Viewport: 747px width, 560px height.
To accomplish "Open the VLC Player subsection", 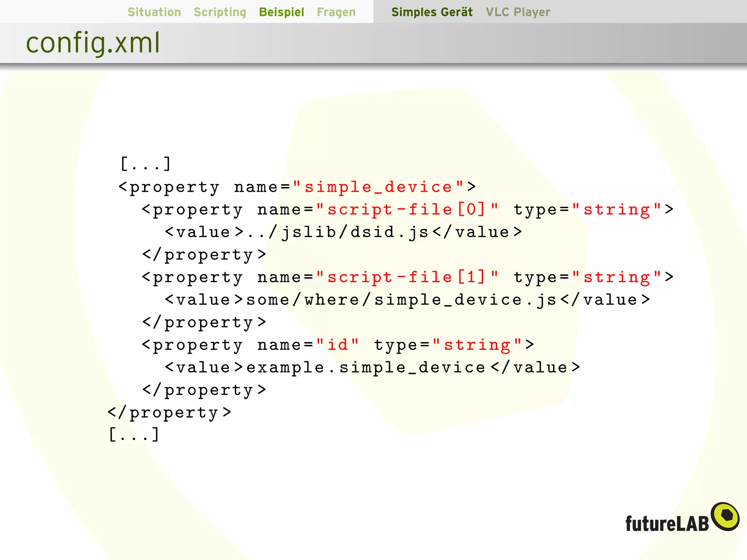I will point(518,12).
